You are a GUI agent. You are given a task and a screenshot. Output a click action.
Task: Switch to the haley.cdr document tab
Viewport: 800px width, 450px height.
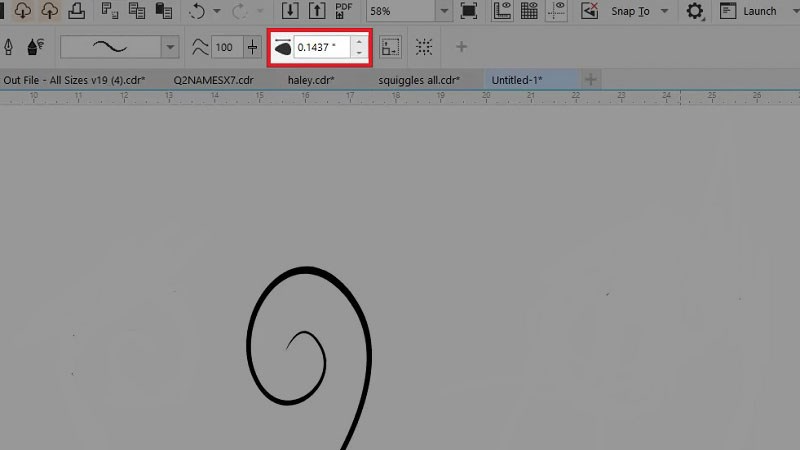[x=311, y=80]
